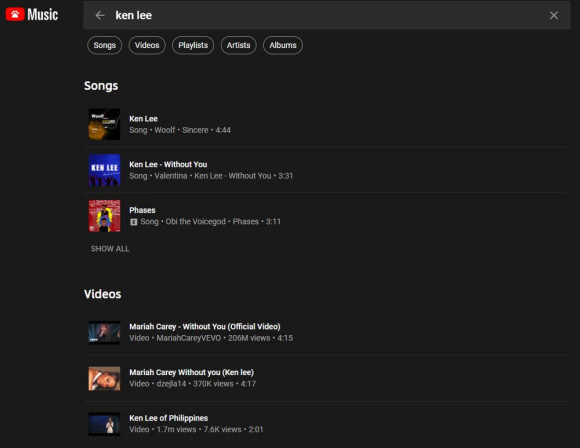Image resolution: width=580 pixels, height=448 pixels.
Task: Click the 370K views text
Action: pos(213,384)
